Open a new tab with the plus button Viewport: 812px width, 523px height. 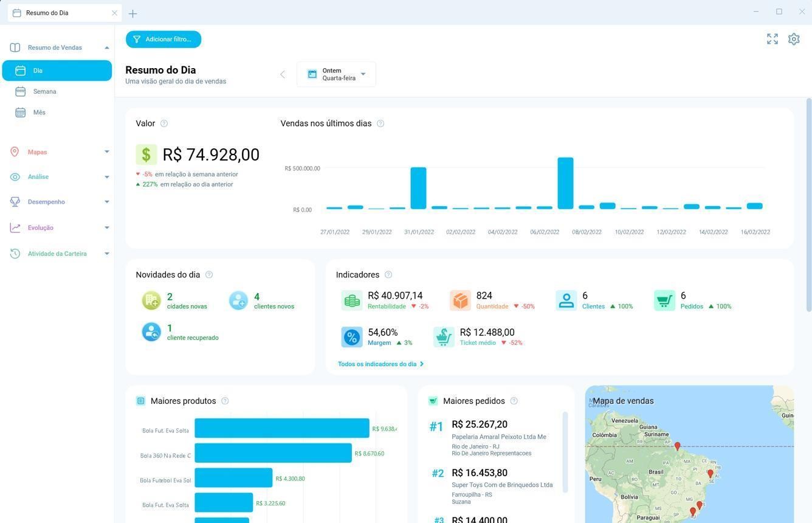pos(132,13)
